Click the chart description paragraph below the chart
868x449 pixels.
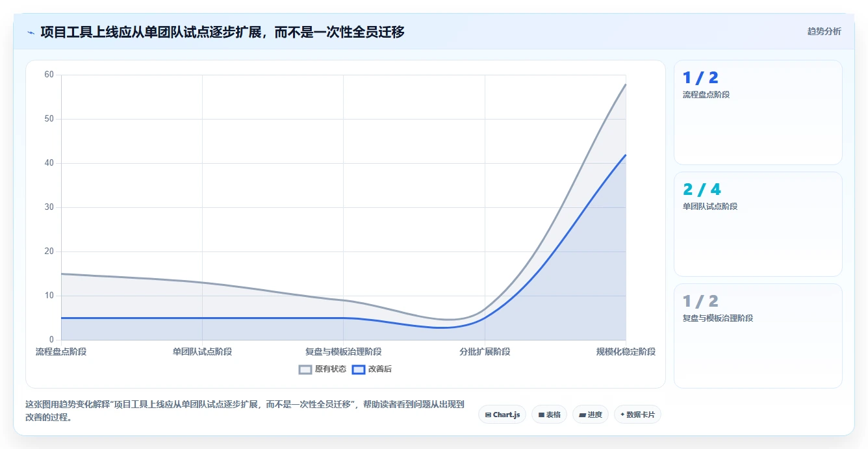tap(245, 411)
